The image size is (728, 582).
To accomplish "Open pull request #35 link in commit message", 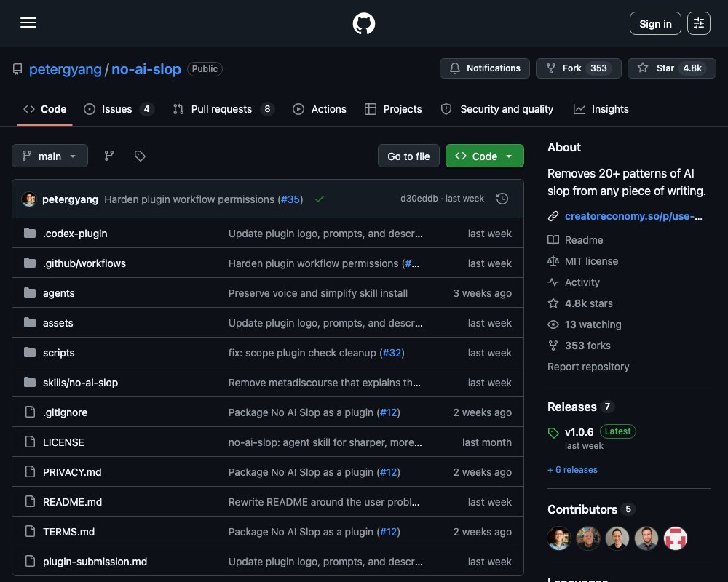I will pyautogui.click(x=290, y=199).
